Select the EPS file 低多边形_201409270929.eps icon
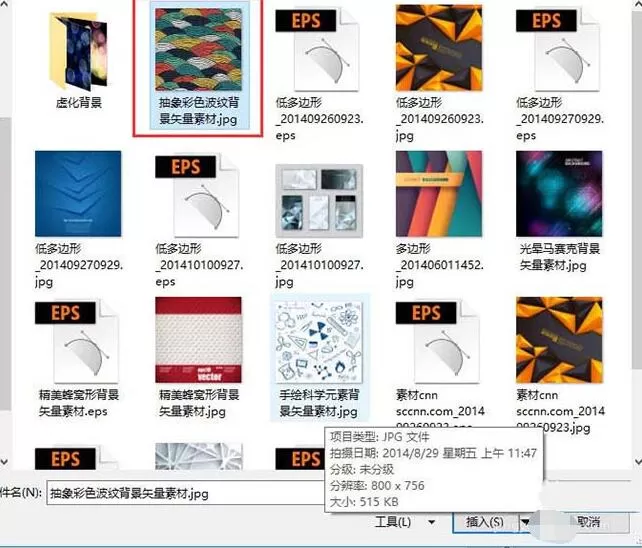Screen dimensions: 642x548 pyautogui.click(x=558, y=49)
